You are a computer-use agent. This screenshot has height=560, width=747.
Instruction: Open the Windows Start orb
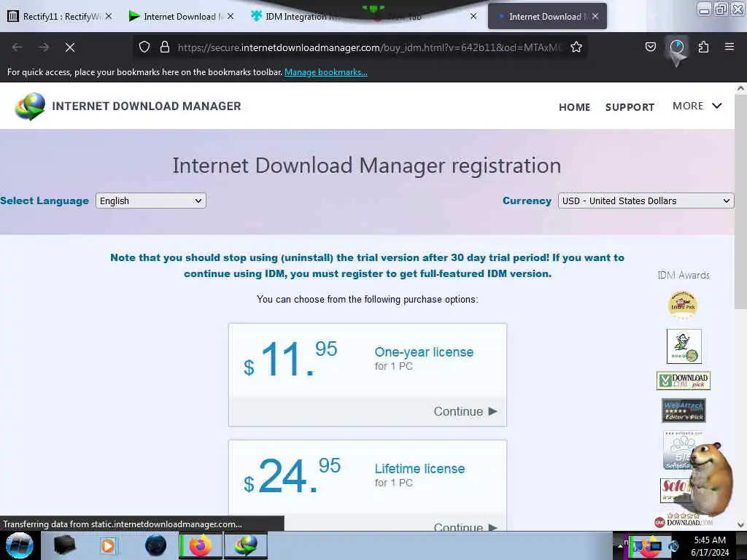(19, 545)
